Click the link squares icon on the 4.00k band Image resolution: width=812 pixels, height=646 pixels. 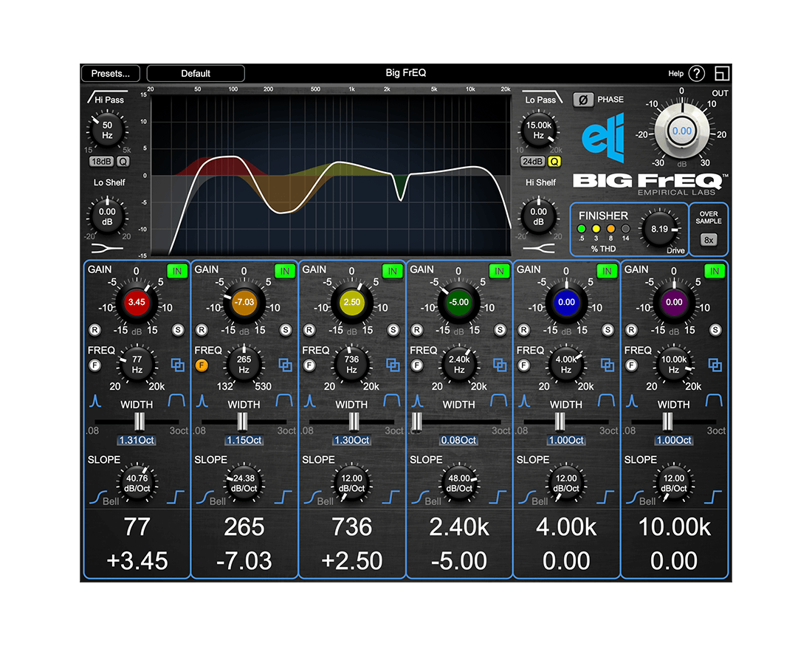(x=608, y=365)
